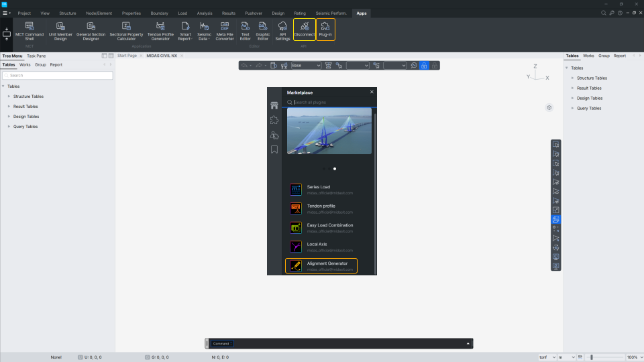This screenshot has width=644, height=362.
Task: Select the third carousel dot in Marketplace
Action: coord(335,169)
